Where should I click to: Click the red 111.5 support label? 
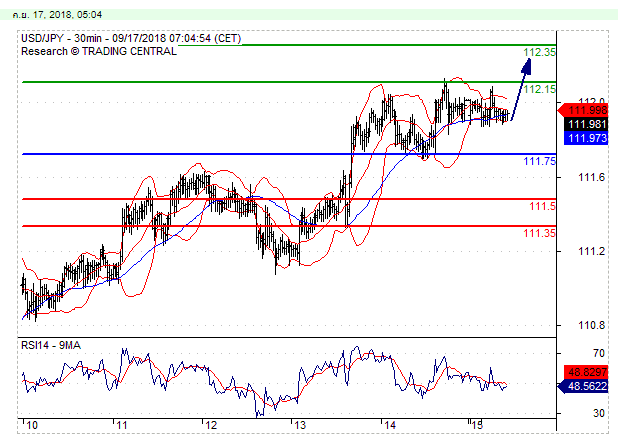click(x=542, y=206)
